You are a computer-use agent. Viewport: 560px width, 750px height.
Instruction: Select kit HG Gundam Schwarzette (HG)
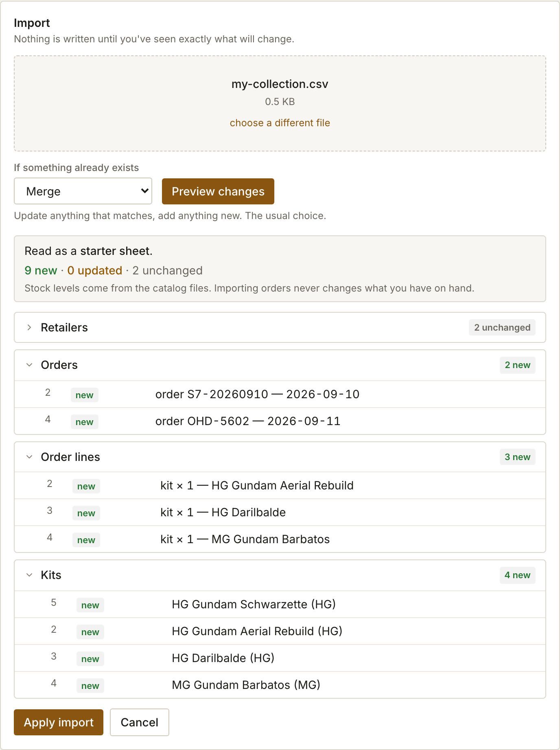coord(280,604)
